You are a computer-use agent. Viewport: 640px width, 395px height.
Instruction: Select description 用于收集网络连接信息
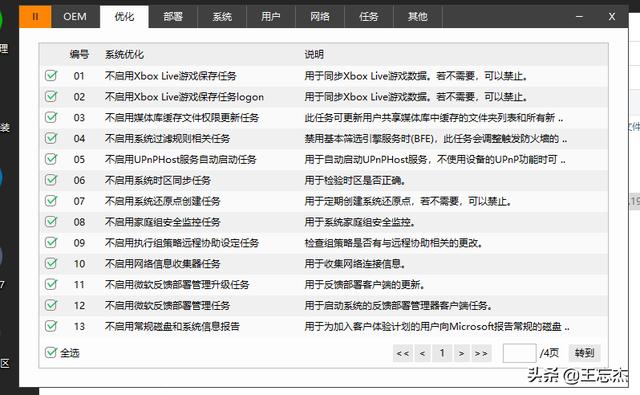[x=355, y=264]
